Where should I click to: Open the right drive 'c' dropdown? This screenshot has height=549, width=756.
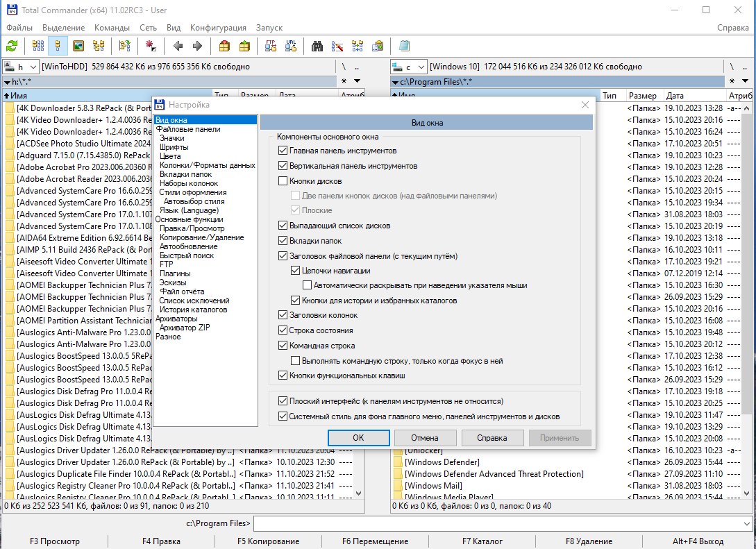(x=408, y=67)
